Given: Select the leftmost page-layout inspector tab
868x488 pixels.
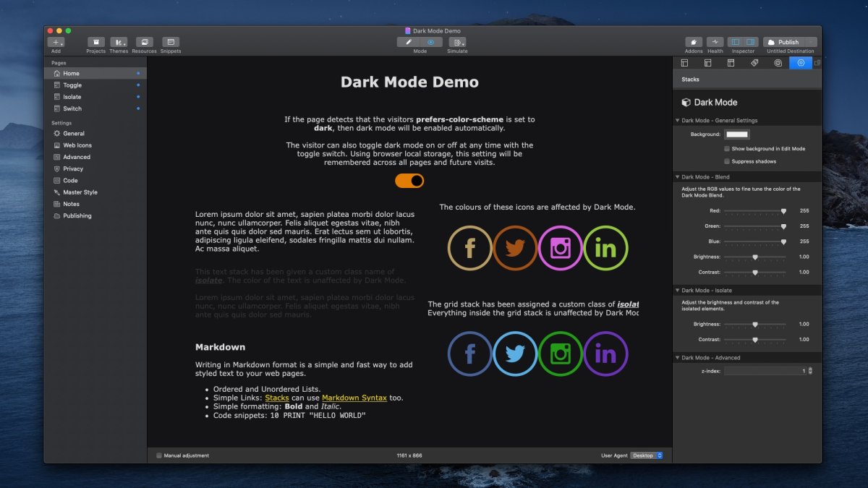Looking at the screenshot, I should coord(685,63).
